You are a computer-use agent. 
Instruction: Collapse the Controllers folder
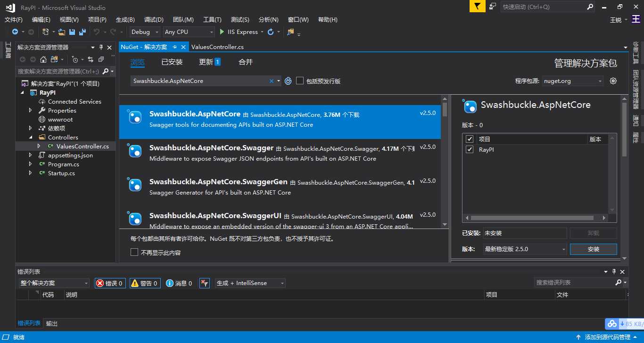pos(31,138)
